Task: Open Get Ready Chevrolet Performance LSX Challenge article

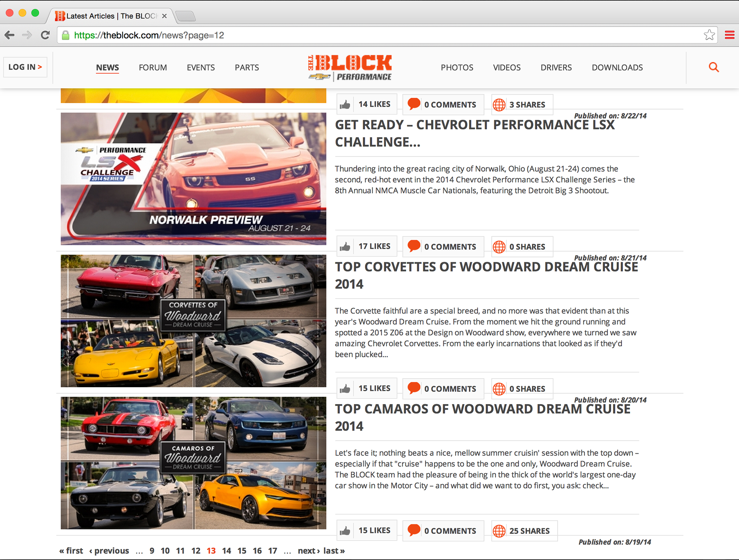Action: point(475,133)
